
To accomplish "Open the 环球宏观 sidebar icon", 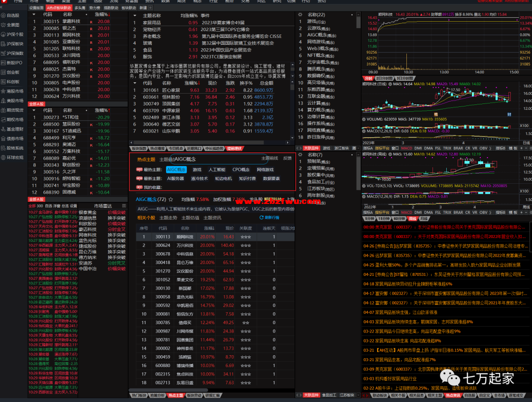I will pos(3,158).
